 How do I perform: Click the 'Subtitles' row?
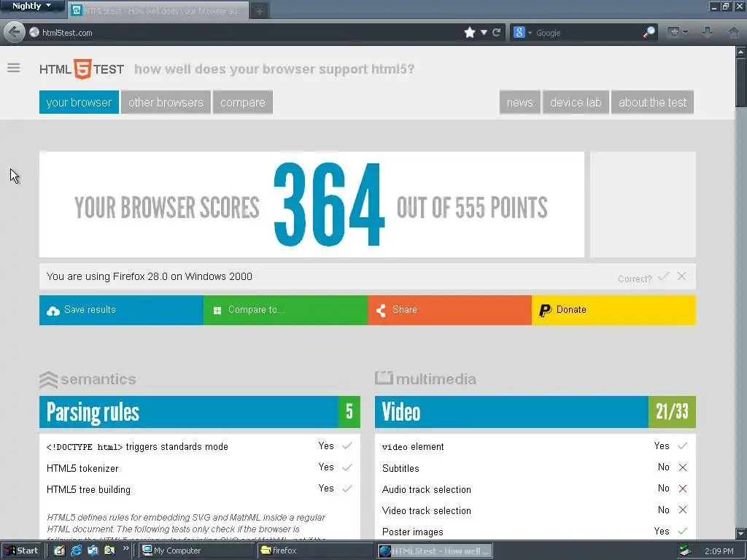click(535, 468)
